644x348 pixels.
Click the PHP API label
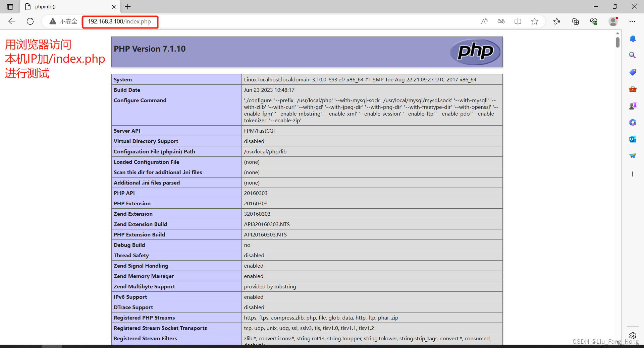pyautogui.click(x=124, y=193)
